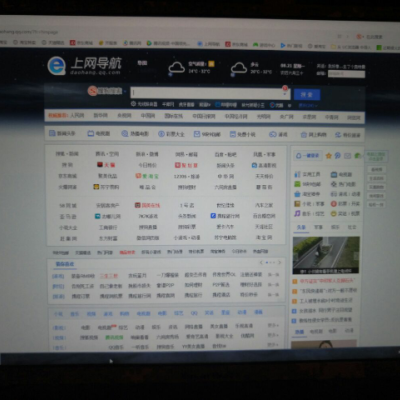Click the orange star favorites icon
Image resolution: width=400 pixels, height=400 pixels.
[x=329, y=156]
